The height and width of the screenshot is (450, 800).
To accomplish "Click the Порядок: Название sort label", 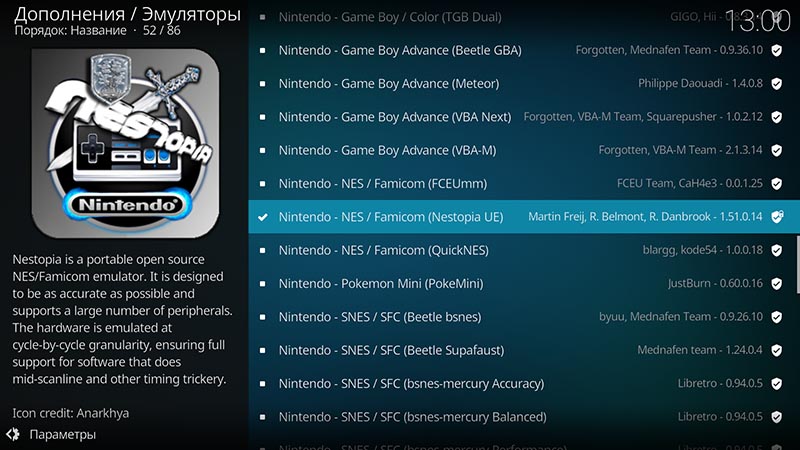I will pos(70,31).
